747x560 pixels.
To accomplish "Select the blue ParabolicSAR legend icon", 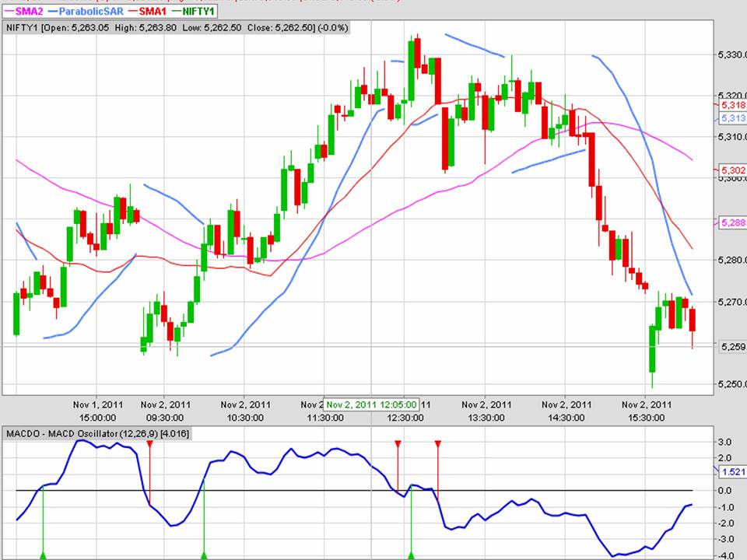I will 53,12.
